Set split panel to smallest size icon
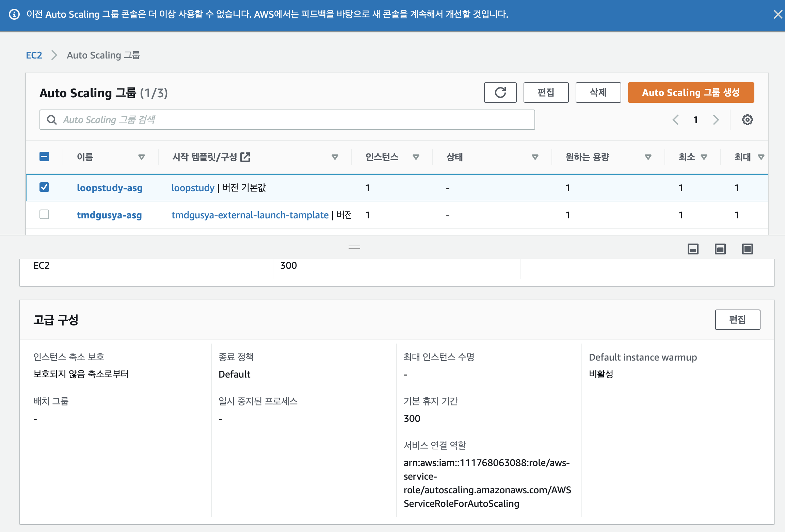The height and width of the screenshot is (532, 785). tap(693, 249)
